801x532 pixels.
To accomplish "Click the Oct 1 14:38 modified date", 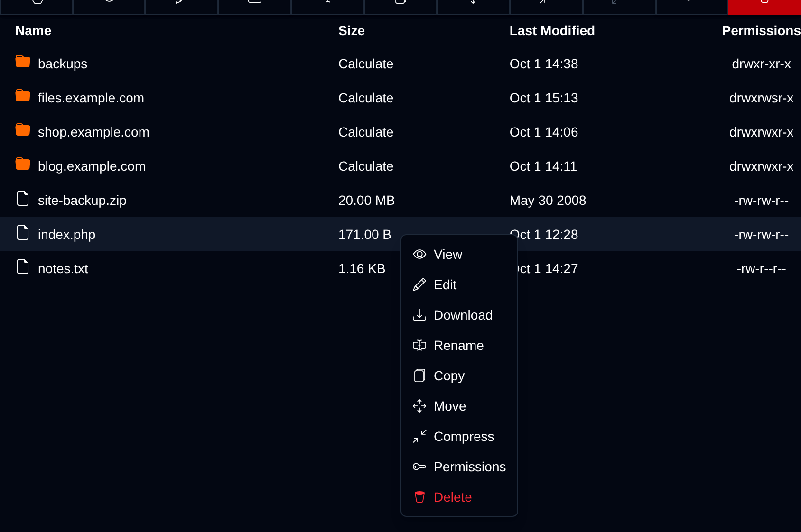I will 544,64.
